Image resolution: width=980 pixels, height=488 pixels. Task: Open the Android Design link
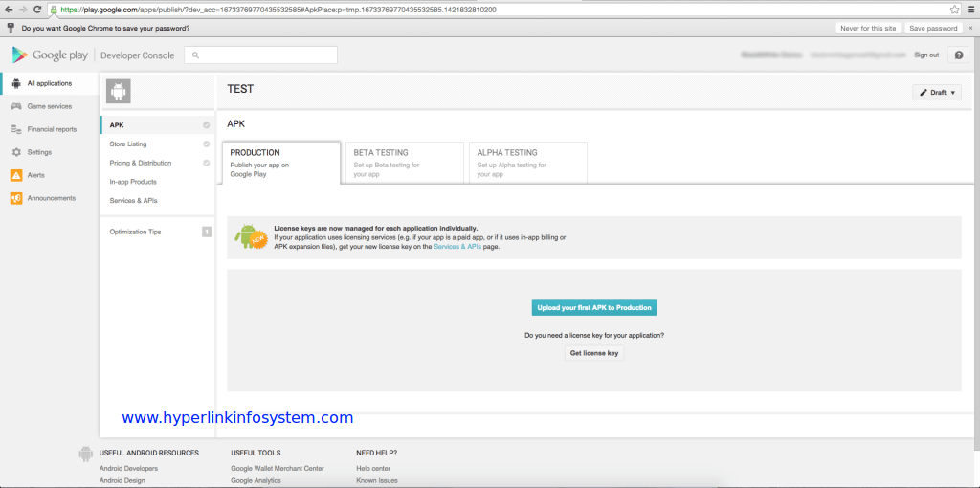pyautogui.click(x=122, y=480)
